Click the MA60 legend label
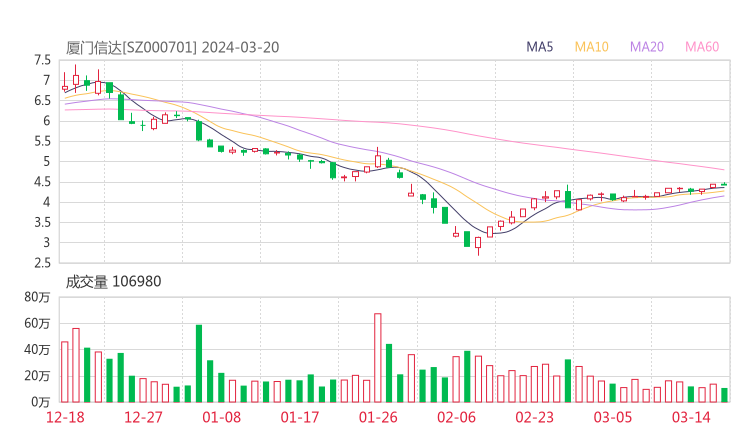Image resolution: width=740 pixels, height=440 pixels. tap(702, 47)
